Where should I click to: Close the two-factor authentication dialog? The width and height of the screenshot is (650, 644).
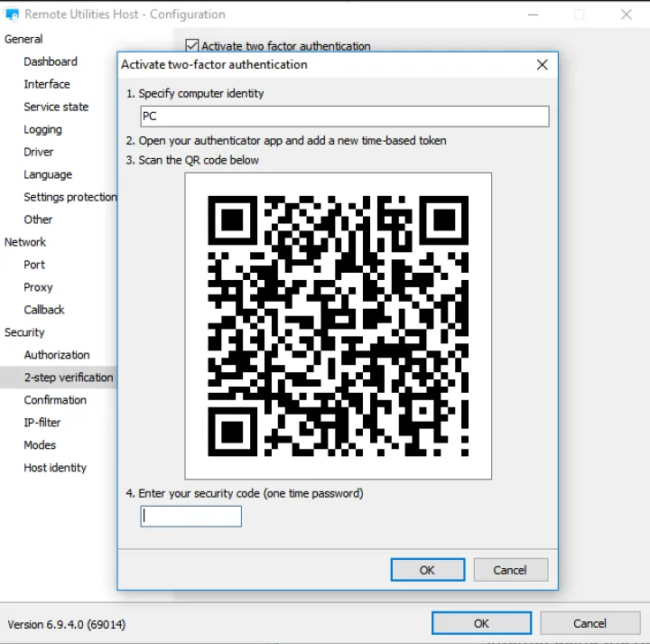(542, 65)
